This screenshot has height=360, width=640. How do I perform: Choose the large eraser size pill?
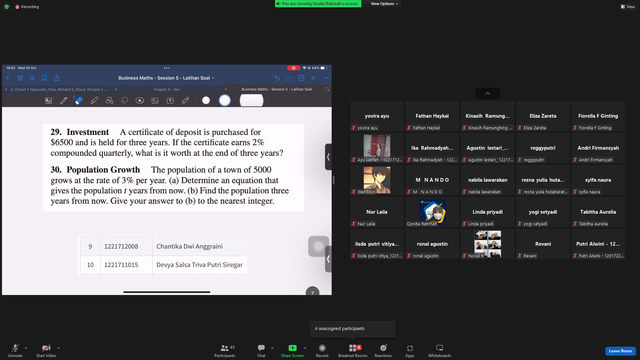coord(251,100)
